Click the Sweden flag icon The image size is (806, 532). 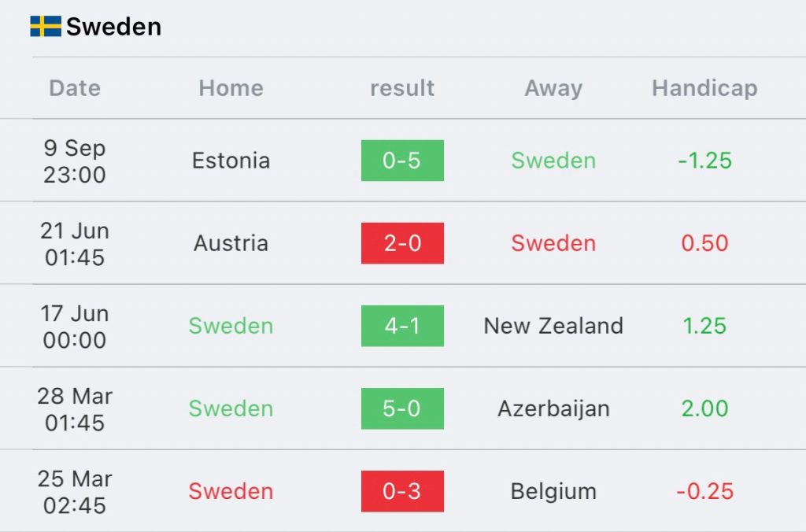(46, 26)
